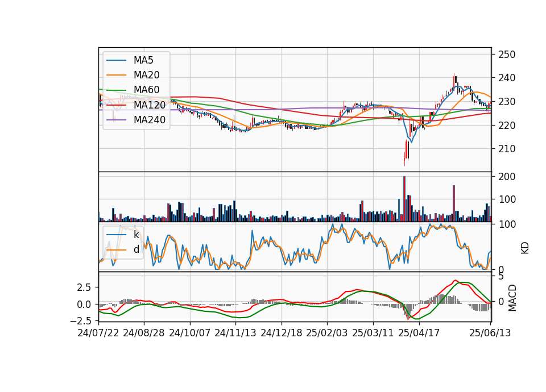The width and height of the screenshot is (546, 392).
Task: Click the MA240 legend label
Action: (150, 120)
